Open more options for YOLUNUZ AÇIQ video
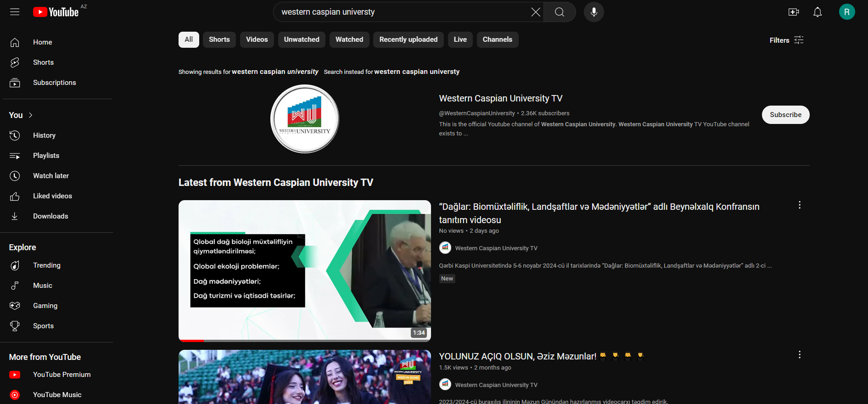Image resolution: width=868 pixels, height=404 pixels. click(x=800, y=355)
